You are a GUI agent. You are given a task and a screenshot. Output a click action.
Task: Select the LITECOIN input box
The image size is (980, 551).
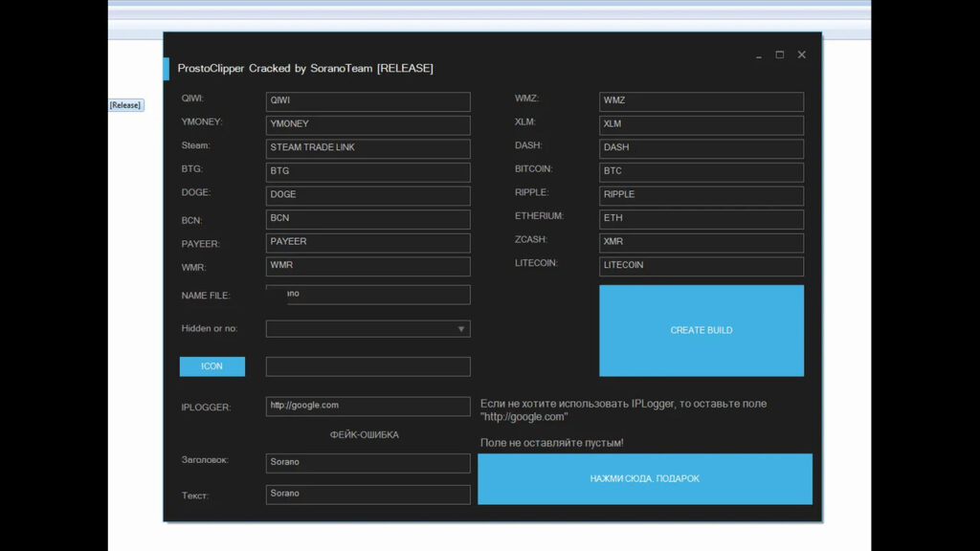pyautogui.click(x=702, y=266)
